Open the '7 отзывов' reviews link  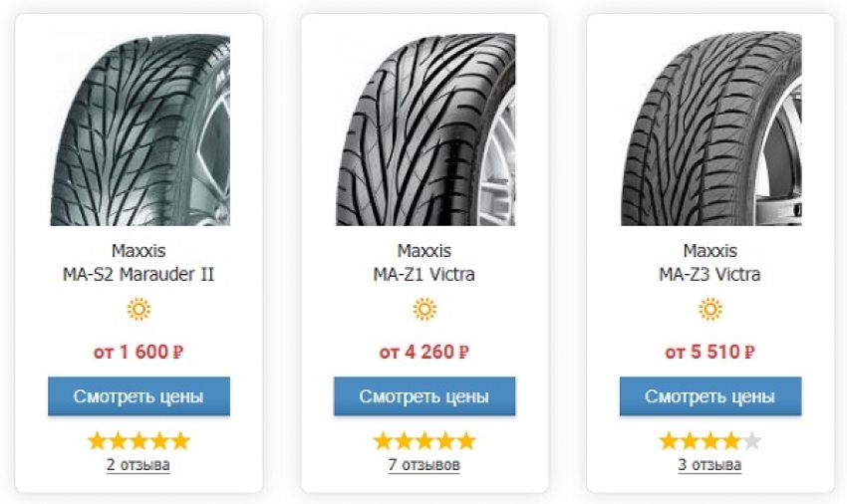424,464
